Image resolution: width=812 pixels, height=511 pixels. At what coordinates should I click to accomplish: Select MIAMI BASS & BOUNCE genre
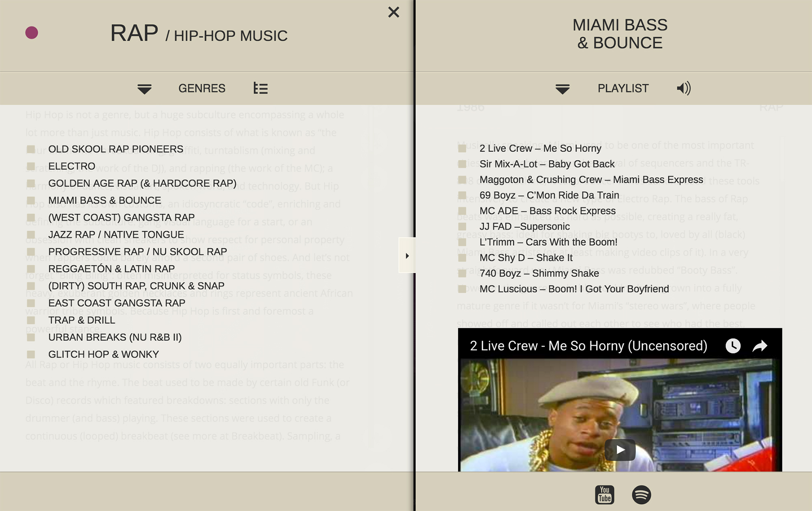pos(105,200)
